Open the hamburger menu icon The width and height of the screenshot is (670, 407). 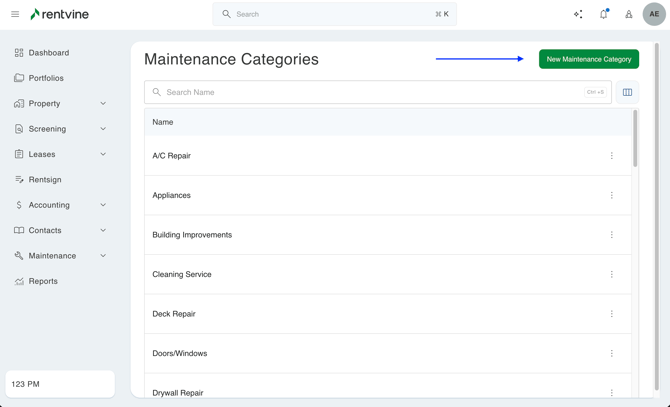(x=15, y=14)
